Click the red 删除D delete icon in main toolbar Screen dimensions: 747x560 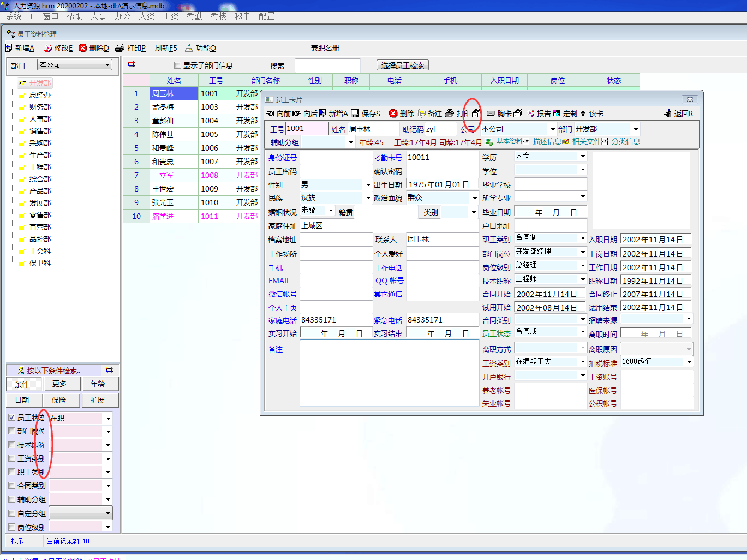83,48
